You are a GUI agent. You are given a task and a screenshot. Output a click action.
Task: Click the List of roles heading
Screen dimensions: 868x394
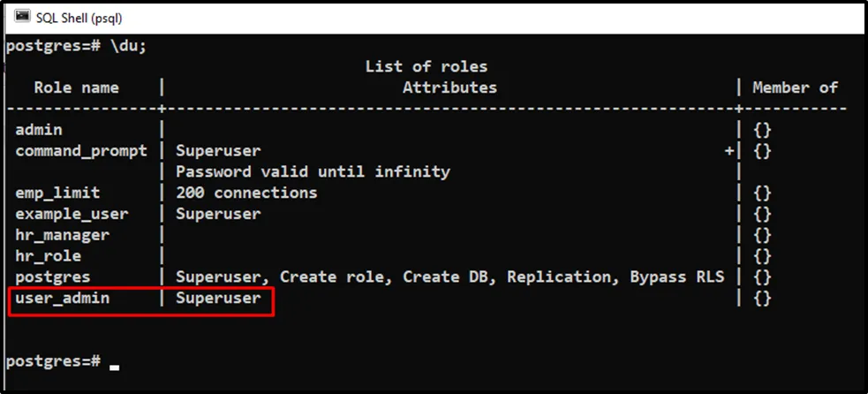click(426, 66)
